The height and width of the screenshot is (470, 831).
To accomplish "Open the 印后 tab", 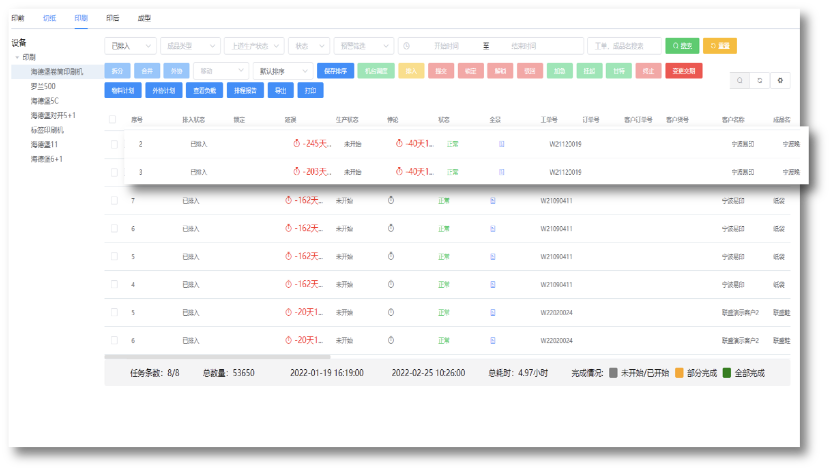I will coord(113,18).
